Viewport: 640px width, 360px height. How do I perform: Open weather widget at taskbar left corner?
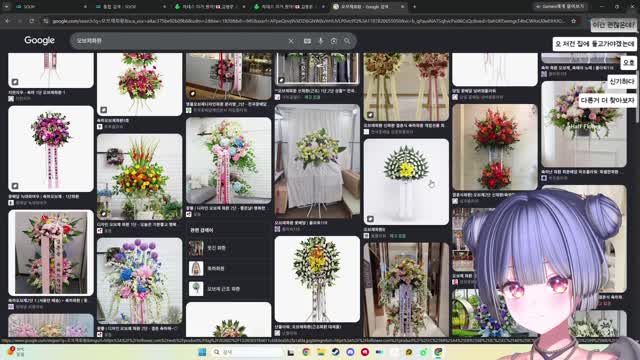pos(16,351)
